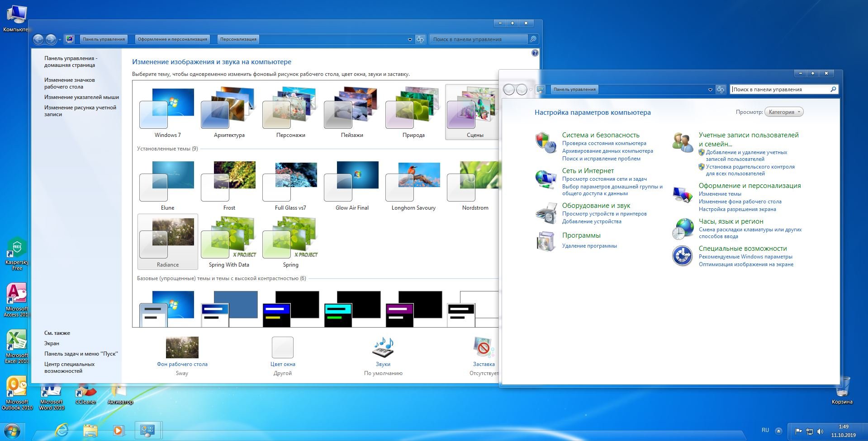Apply the Longhorn Savoury theme

click(x=413, y=185)
